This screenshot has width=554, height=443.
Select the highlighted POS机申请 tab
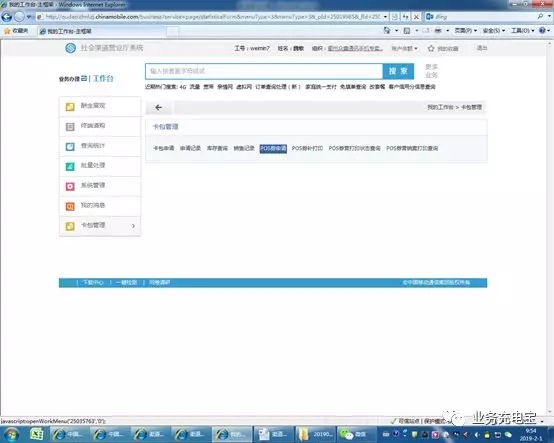click(x=273, y=148)
